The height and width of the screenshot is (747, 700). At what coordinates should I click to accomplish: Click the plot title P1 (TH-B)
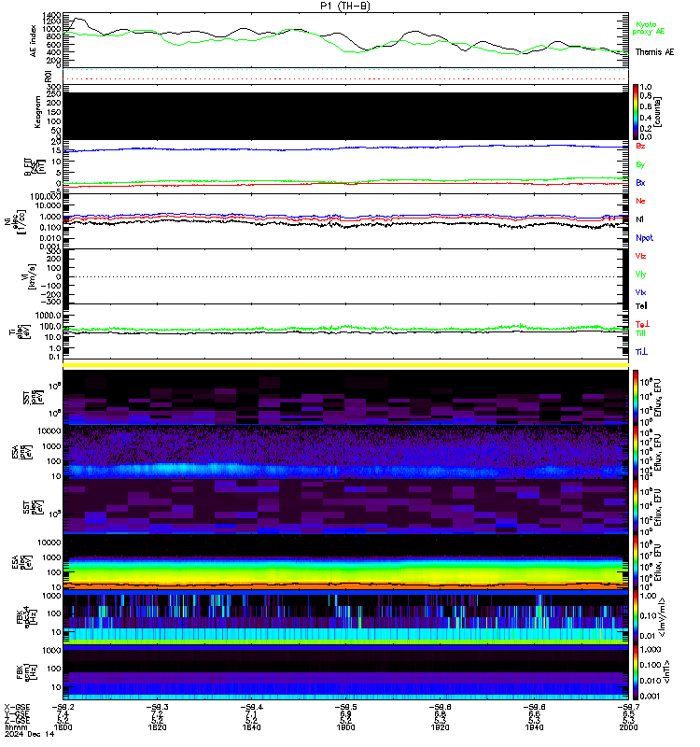(345, 6)
